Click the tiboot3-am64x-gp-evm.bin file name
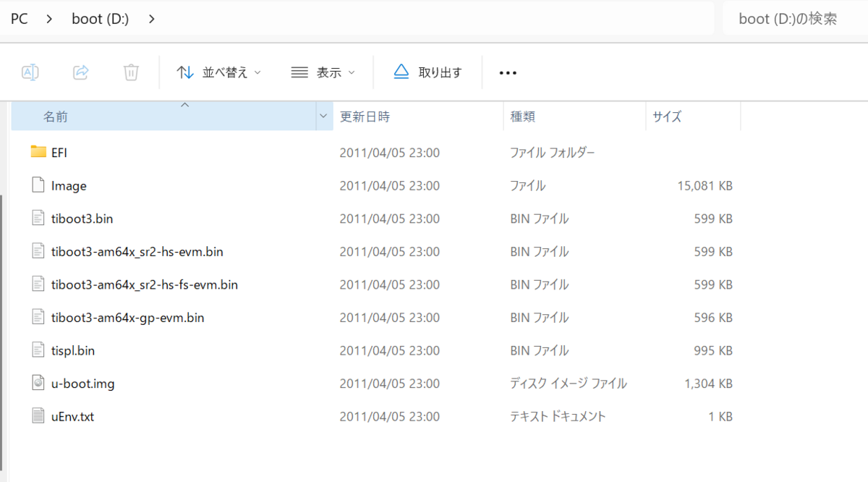This screenshot has height=482, width=868. pyautogui.click(x=128, y=318)
